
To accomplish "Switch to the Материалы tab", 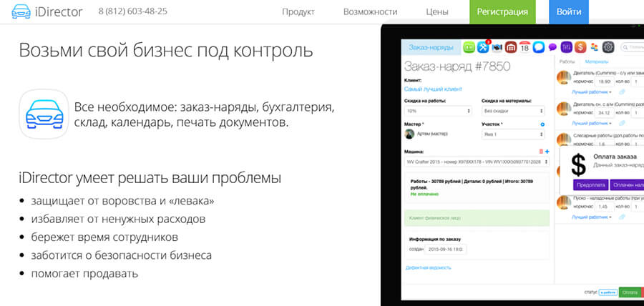I will 597,62.
